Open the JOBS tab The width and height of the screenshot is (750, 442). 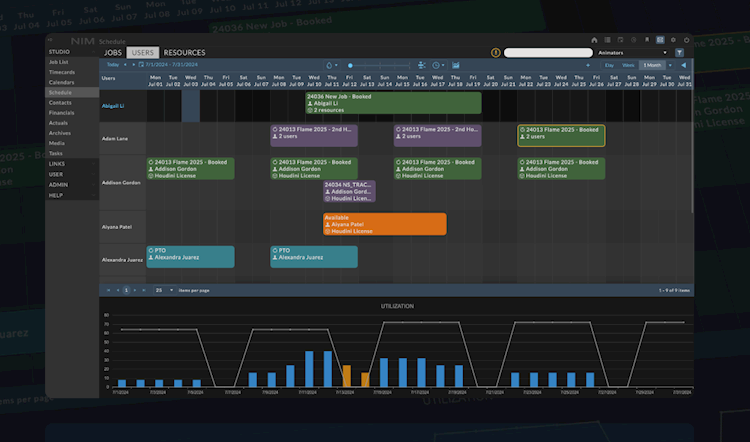tap(113, 53)
